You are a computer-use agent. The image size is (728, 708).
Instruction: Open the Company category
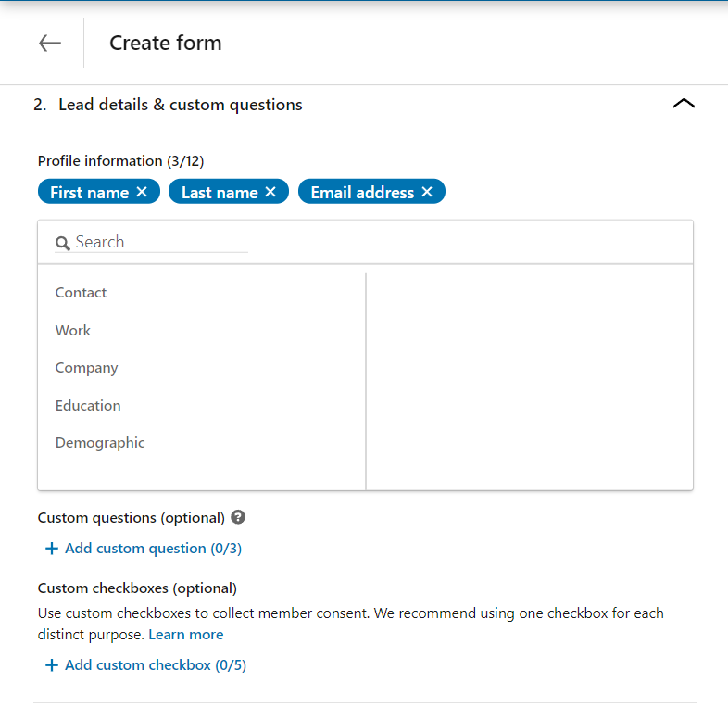(87, 368)
